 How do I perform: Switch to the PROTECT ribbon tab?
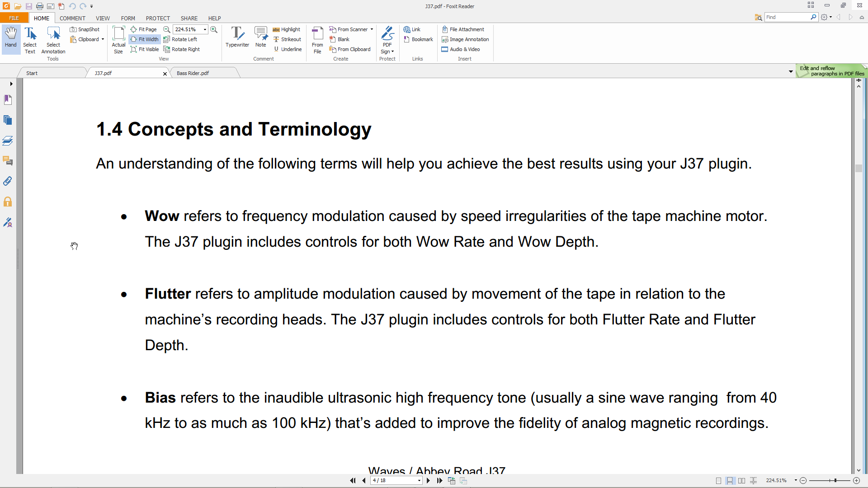point(158,18)
